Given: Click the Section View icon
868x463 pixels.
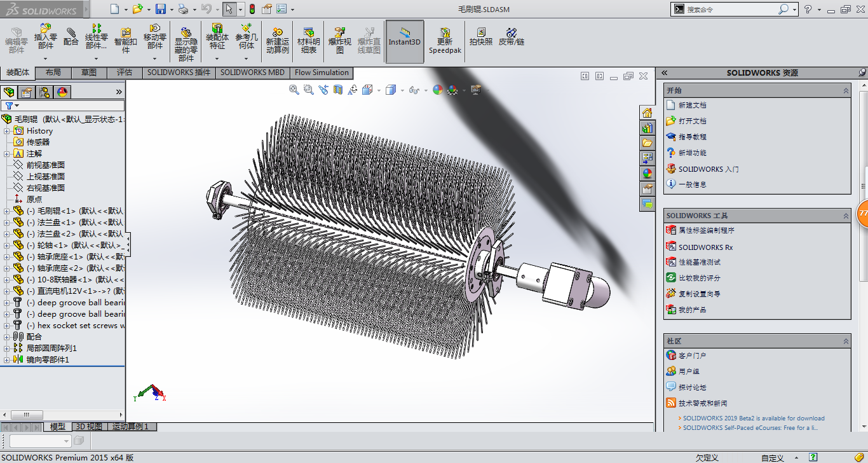Looking at the screenshot, I should pos(338,90).
